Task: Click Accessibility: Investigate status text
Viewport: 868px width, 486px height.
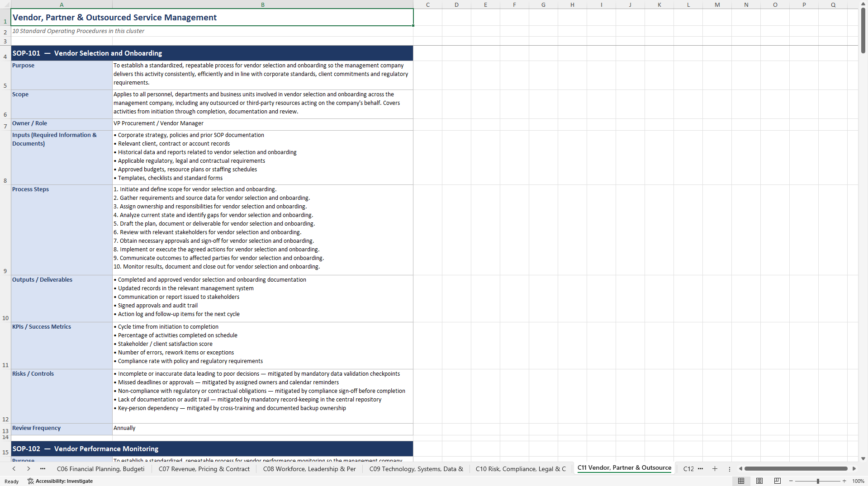Action: coord(64,481)
